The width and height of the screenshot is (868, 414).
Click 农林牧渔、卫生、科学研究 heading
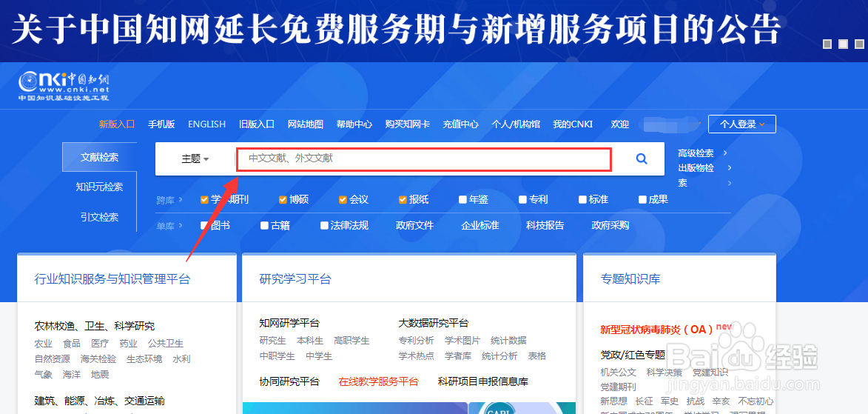pos(95,326)
